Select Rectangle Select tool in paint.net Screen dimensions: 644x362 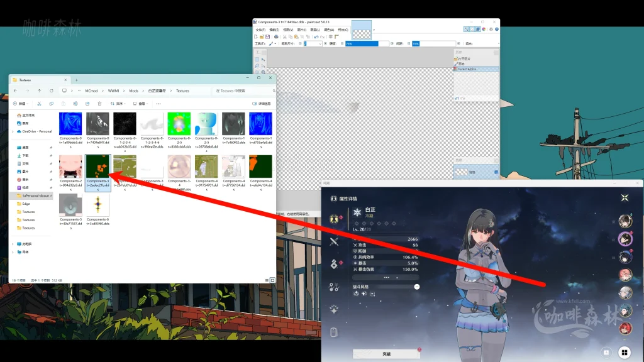pyautogui.click(x=257, y=59)
